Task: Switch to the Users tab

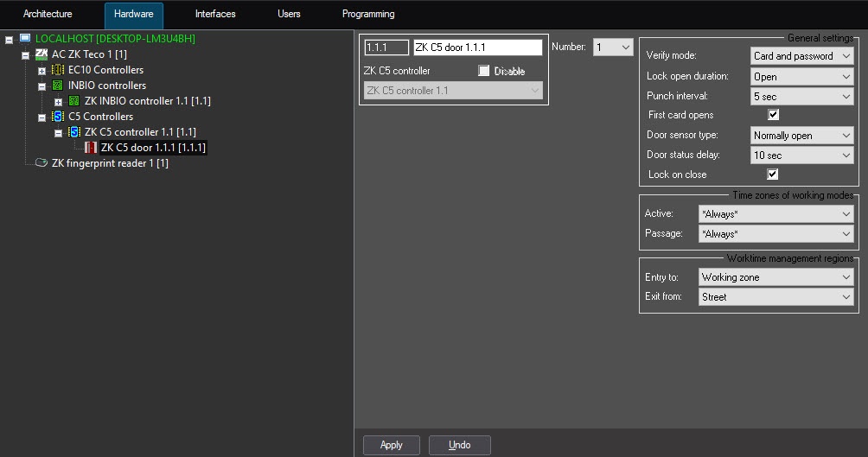Action: click(x=289, y=14)
